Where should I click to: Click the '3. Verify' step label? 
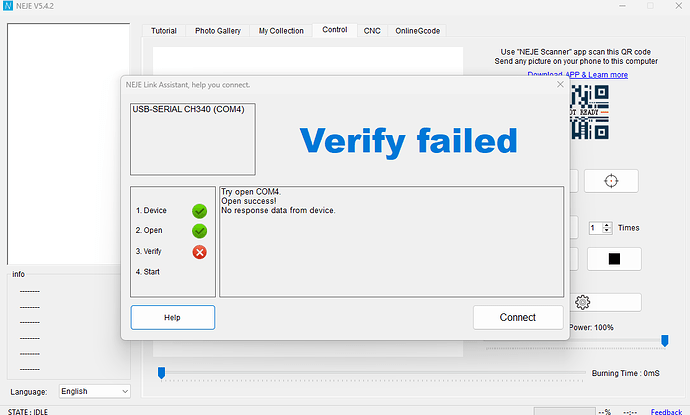148,251
